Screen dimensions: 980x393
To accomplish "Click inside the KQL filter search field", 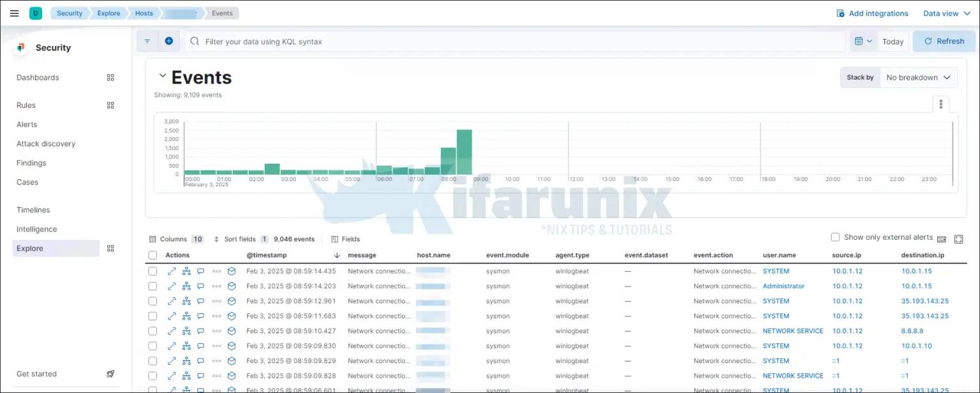I will coord(447,41).
